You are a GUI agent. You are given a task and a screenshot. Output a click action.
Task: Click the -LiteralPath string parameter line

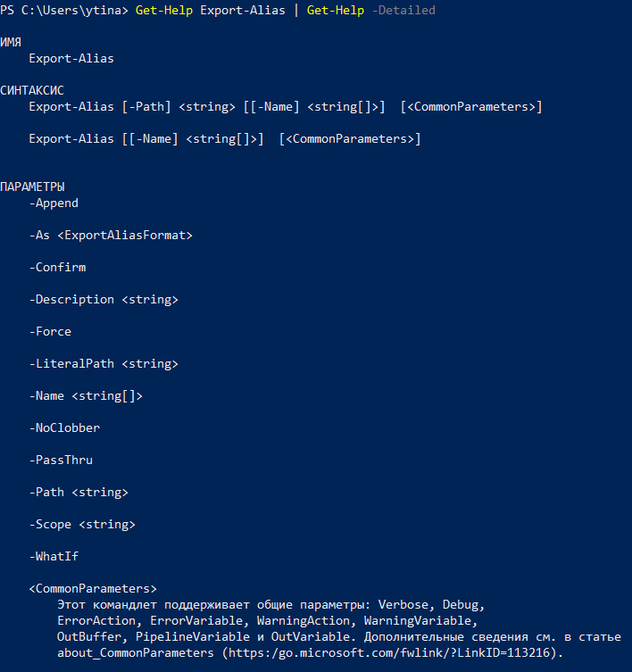[x=104, y=363]
